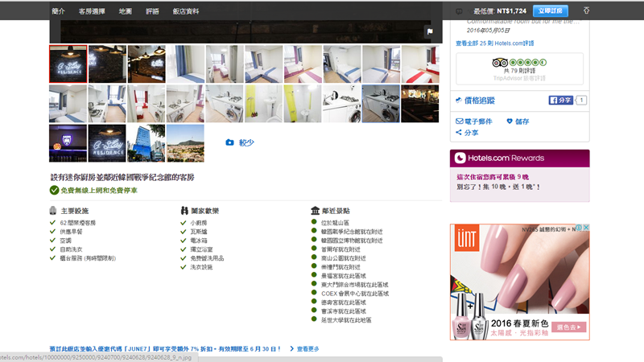This screenshot has width=644, height=362.
Task: Go to the 評語 tab
Action: (x=152, y=11)
